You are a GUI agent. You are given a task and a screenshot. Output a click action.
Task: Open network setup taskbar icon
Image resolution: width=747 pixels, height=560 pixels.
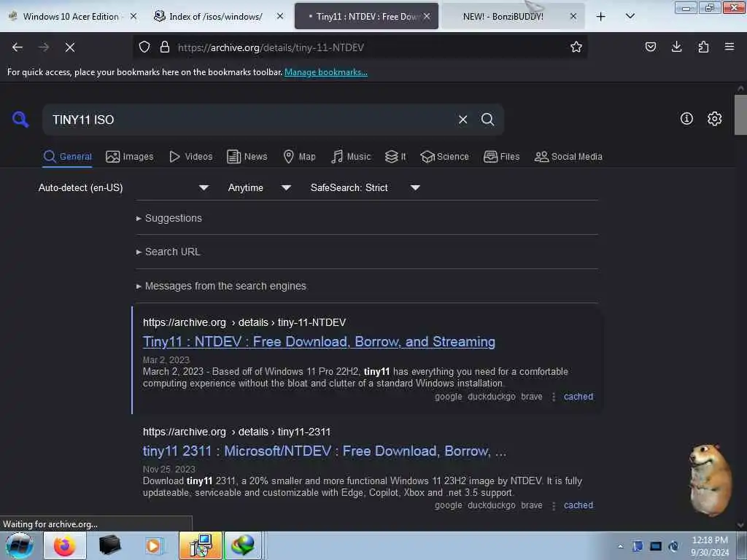[x=201, y=545]
